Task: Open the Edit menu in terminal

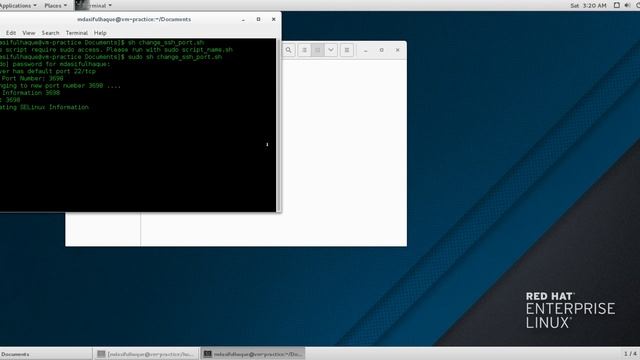Action: tap(11, 33)
